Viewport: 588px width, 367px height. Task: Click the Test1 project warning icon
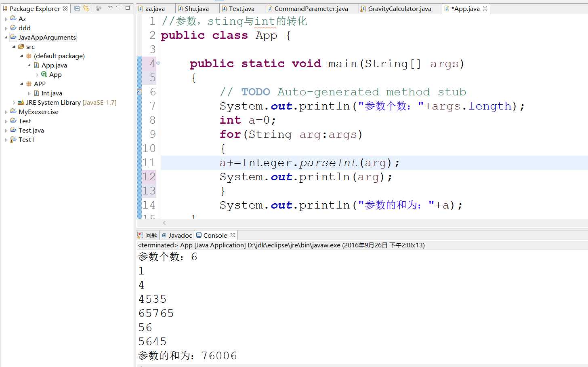13,139
